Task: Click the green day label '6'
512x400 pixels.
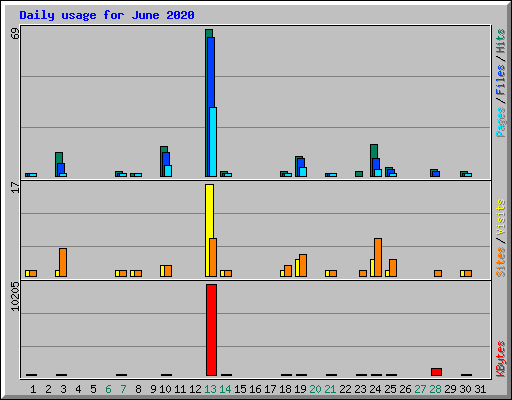Action: click(108, 389)
